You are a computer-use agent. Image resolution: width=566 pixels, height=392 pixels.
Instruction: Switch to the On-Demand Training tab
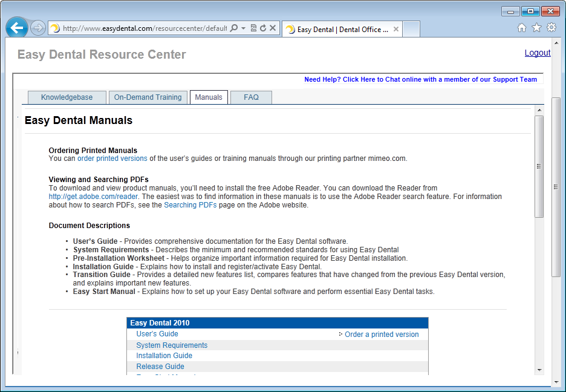(148, 97)
